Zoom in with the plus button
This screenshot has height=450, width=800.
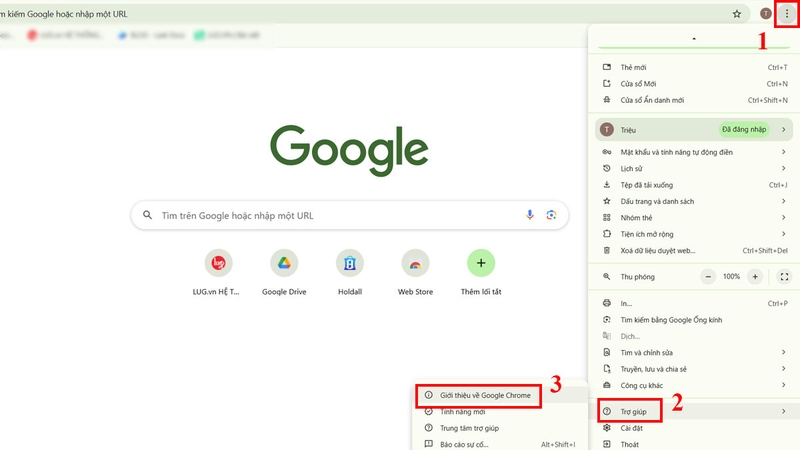pyautogui.click(x=755, y=277)
